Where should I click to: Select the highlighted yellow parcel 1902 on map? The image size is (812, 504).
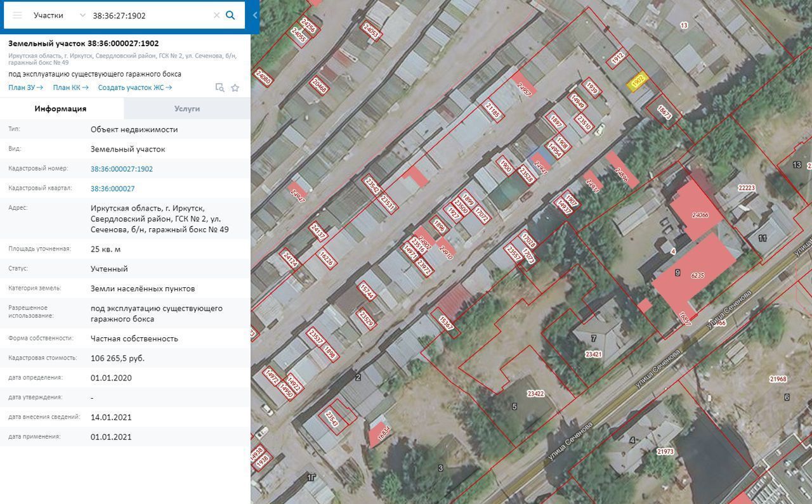[x=638, y=81]
